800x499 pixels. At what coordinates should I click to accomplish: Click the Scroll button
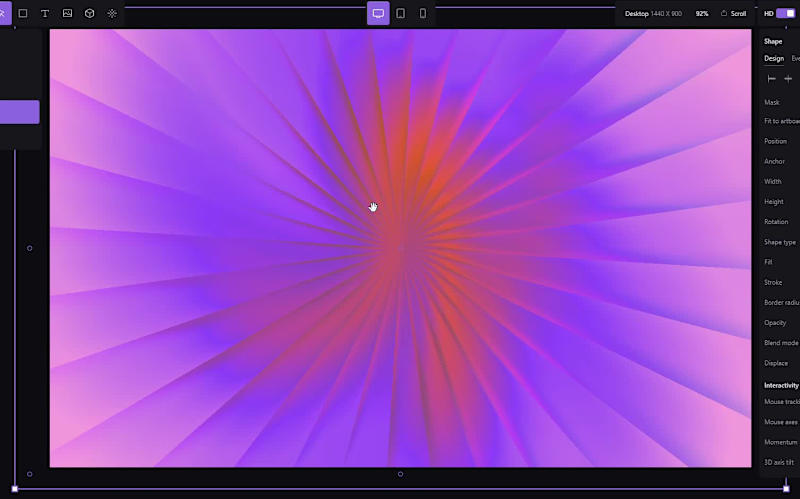pyautogui.click(x=733, y=14)
